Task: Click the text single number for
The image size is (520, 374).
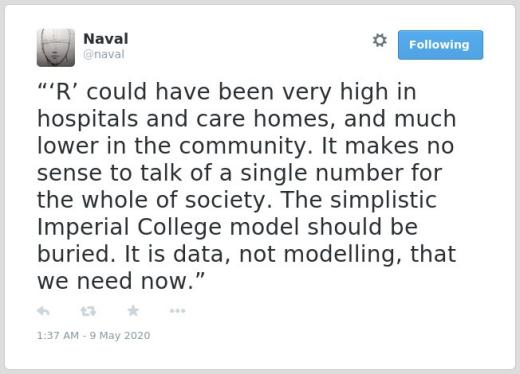Action: pyautogui.click(x=341, y=173)
